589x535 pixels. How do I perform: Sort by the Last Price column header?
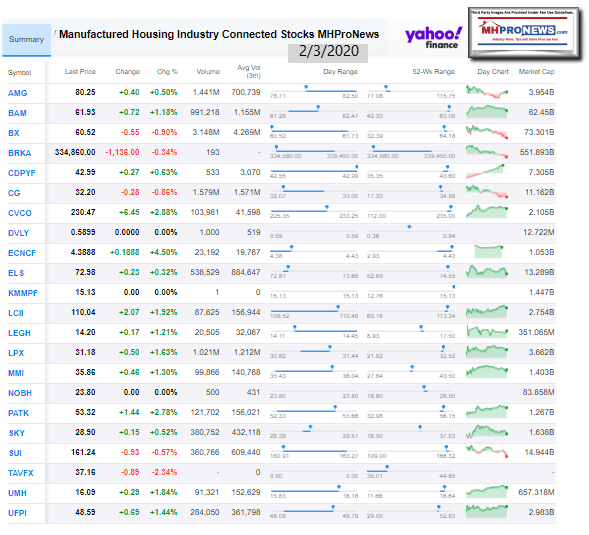(x=80, y=71)
